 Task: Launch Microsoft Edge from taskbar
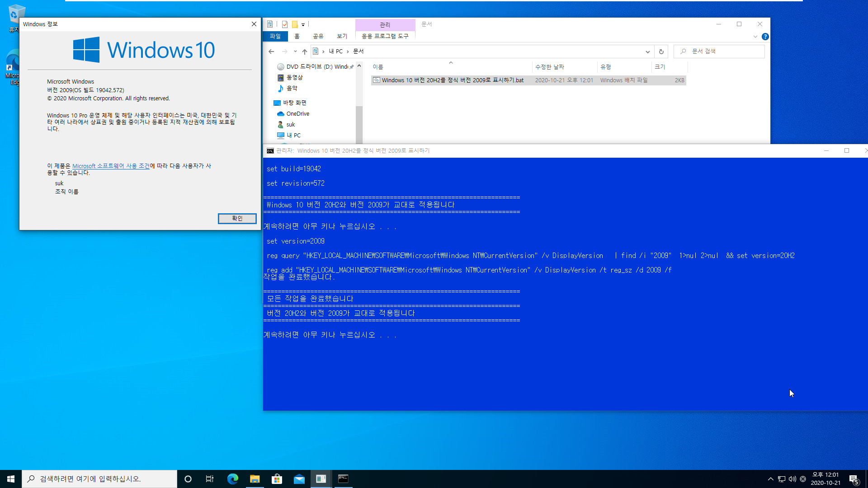(233, 479)
